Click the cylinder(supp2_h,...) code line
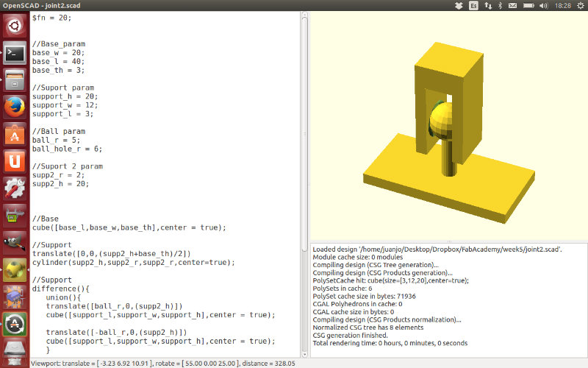588x368 pixels. 134,263
